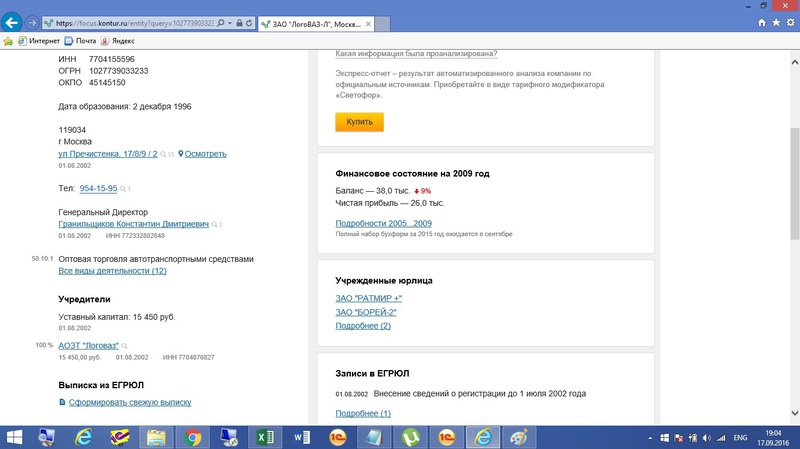Image resolution: width=800 pixels, height=449 pixels.
Task: Switch input language ENG indicator
Action: [x=740, y=438]
